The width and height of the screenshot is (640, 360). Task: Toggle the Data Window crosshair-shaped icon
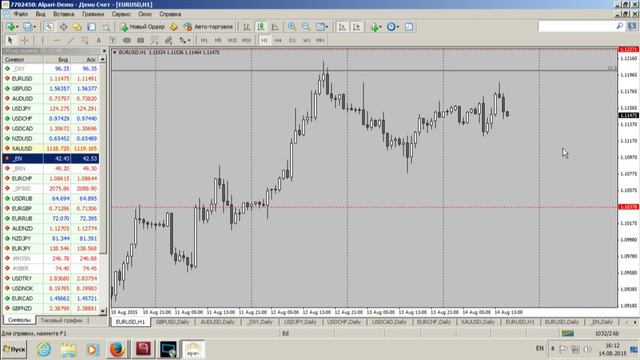pos(64,27)
